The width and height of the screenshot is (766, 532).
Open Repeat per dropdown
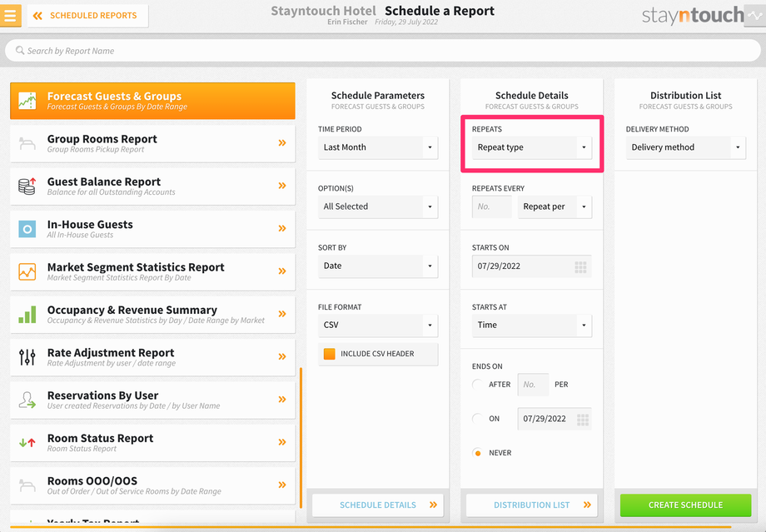tap(555, 206)
